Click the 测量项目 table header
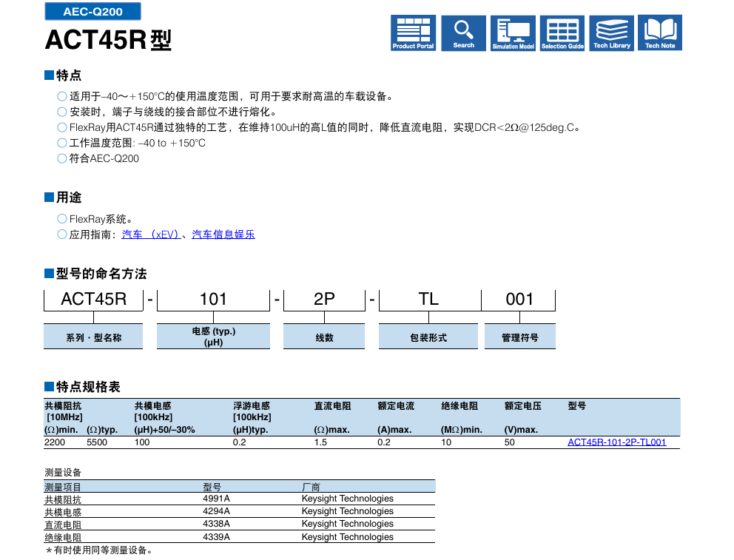 pos(63,487)
